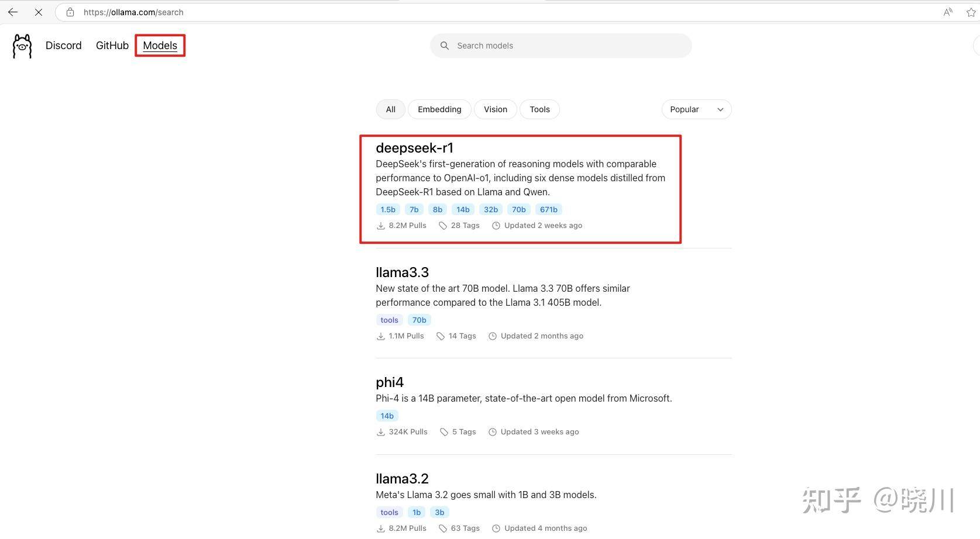Click the 70b tag under llama3.3
The image size is (980, 539).
click(x=419, y=320)
